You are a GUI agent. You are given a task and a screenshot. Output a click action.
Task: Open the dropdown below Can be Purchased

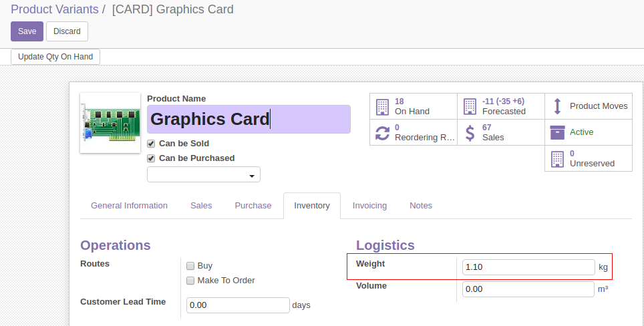[204, 174]
